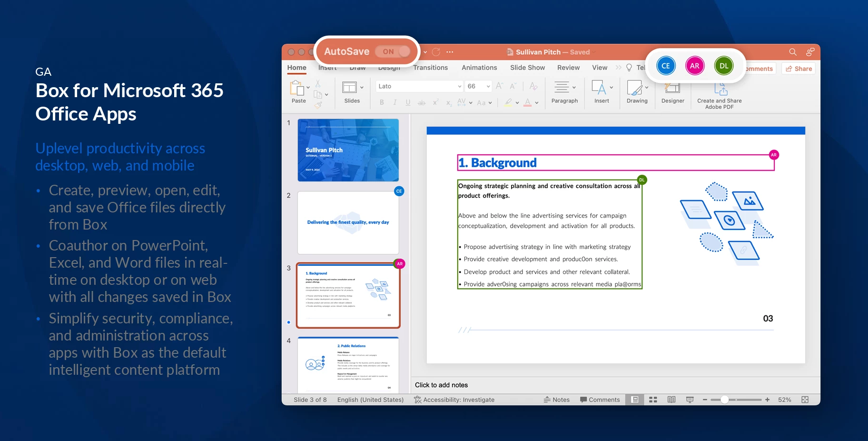This screenshot has width=868, height=441.
Task: Apply the yellow text highlight color
Action: click(x=508, y=102)
